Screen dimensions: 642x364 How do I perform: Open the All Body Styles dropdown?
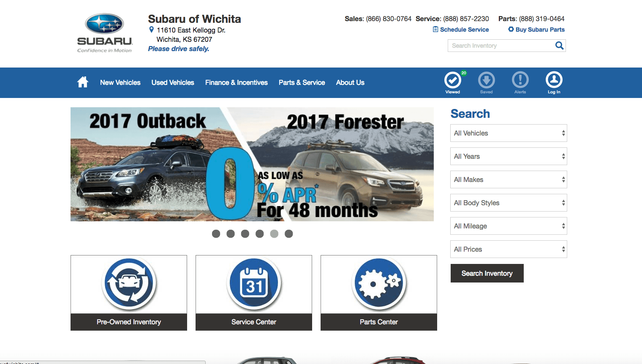click(x=509, y=203)
